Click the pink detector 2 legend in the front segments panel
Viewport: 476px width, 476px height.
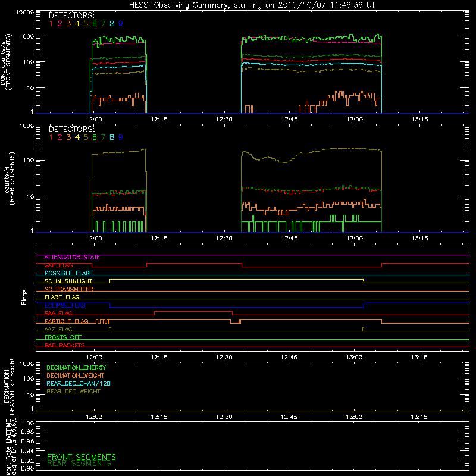click(60, 23)
